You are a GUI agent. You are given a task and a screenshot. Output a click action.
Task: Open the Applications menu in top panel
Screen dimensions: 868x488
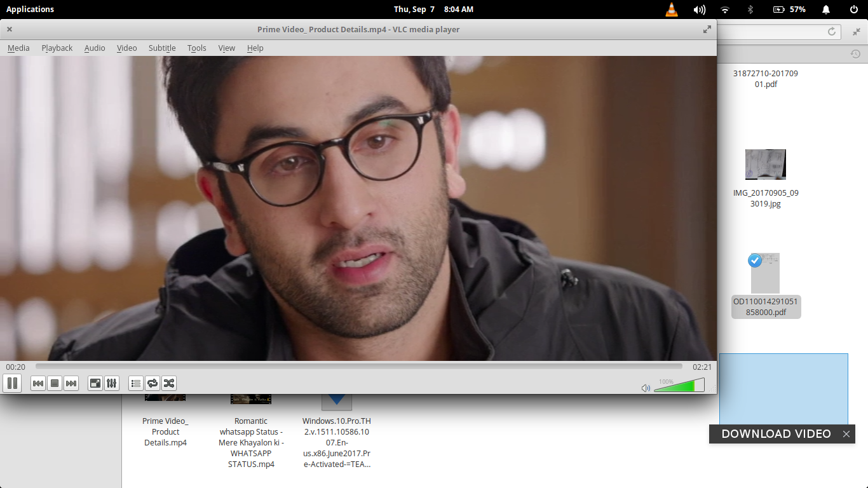30,9
